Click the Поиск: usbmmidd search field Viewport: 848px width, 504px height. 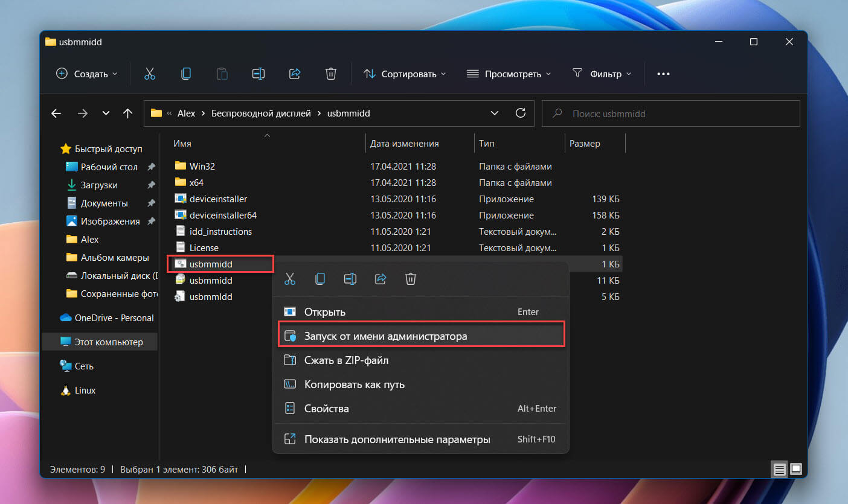point(671,113)
